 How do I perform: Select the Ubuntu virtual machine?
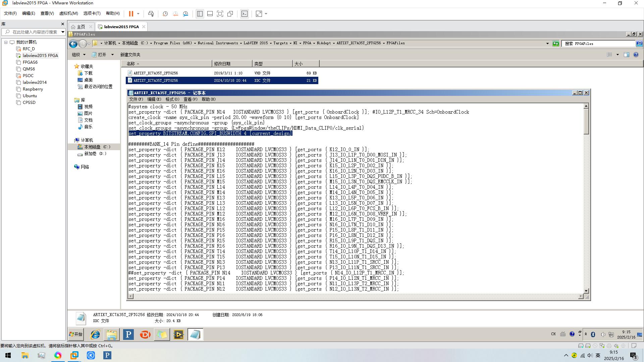pyautogui.click(x=30, y=96)
